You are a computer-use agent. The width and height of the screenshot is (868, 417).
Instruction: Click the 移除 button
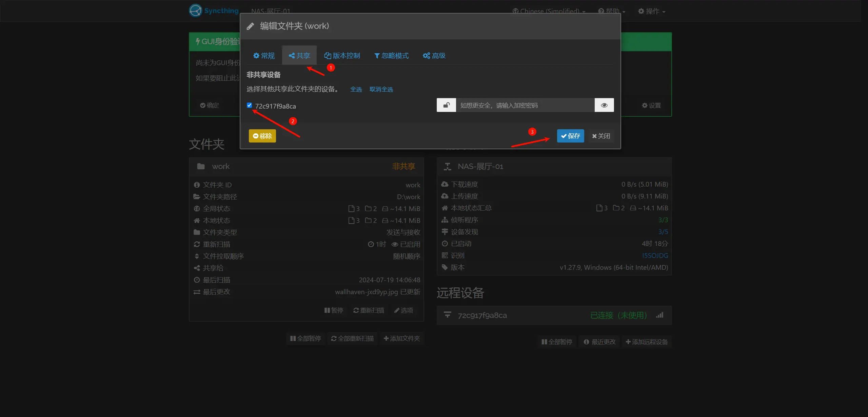click(262, 136)
